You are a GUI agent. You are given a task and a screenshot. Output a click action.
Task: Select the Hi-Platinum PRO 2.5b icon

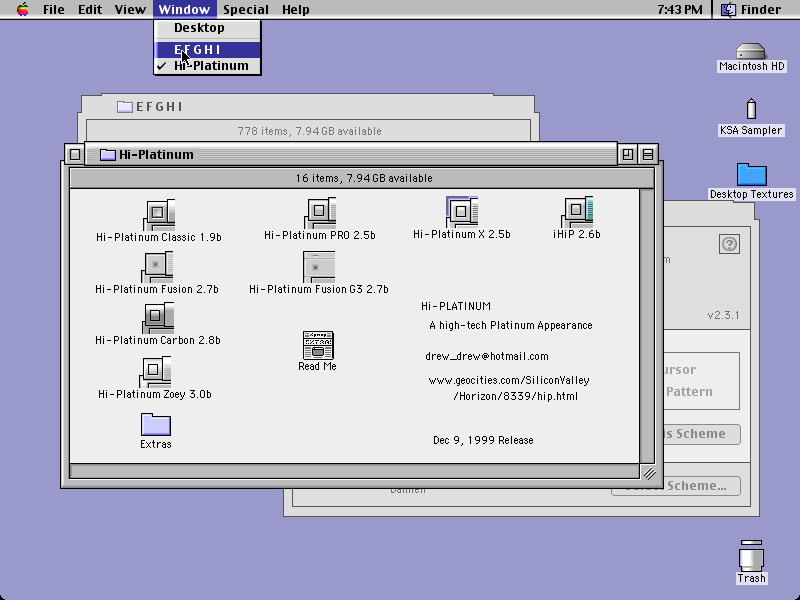(x=320, y=212)
